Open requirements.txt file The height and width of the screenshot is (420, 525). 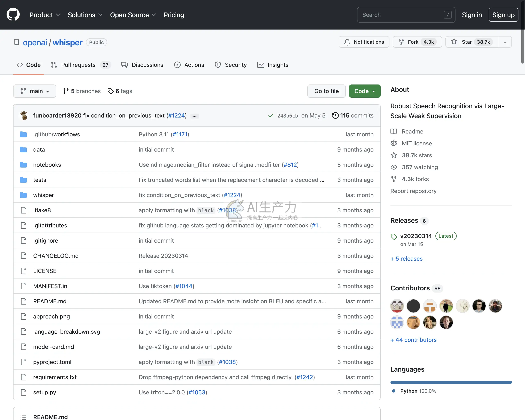55,377
